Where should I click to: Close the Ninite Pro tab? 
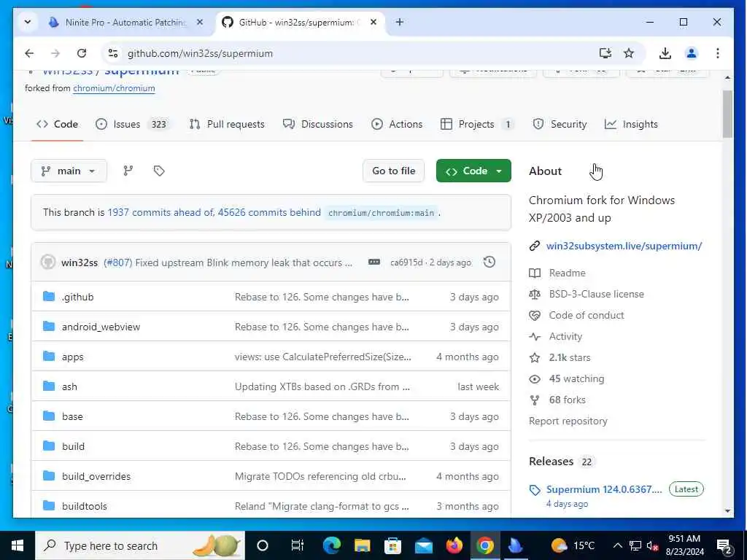click(x=200, y=22)
